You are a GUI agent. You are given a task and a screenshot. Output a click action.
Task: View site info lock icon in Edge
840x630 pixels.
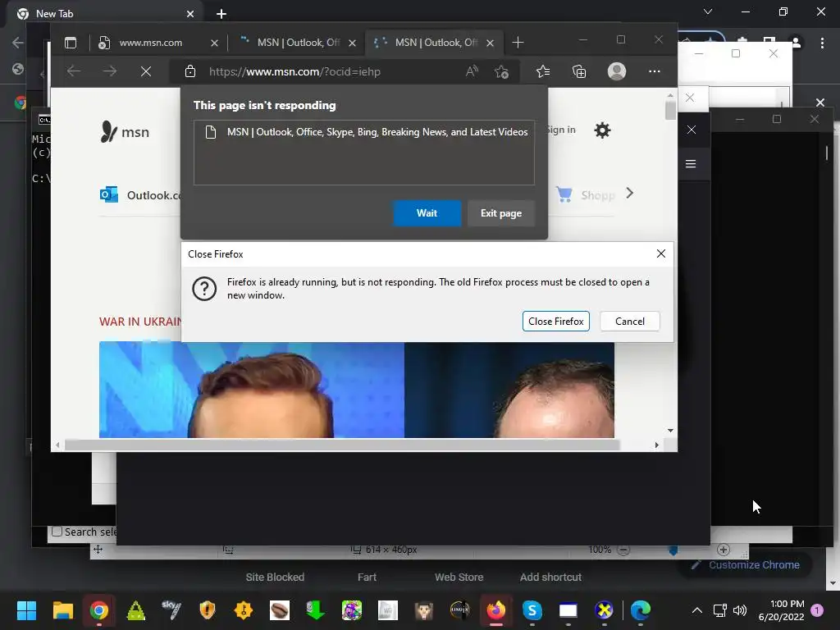click(189, 71)
